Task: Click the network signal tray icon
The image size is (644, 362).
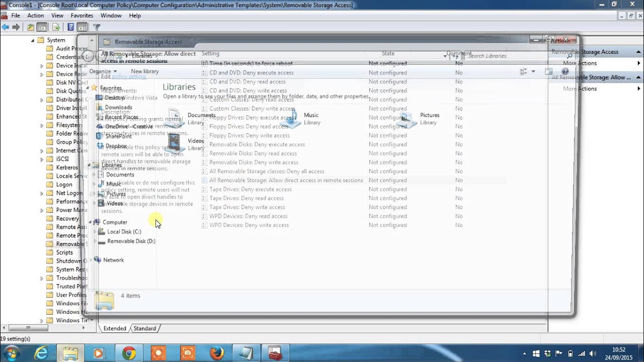Action: (x=582, y=353)
